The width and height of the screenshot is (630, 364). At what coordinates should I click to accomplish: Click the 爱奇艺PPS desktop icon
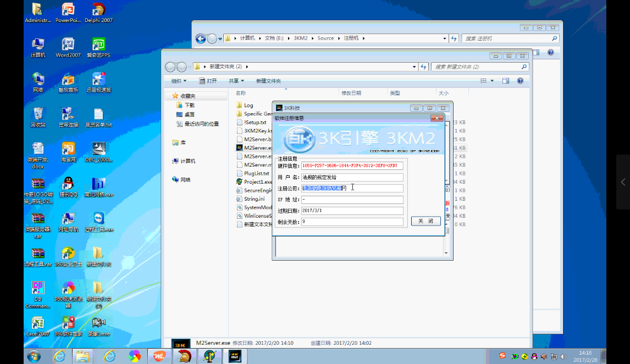(x=98, y=45)
